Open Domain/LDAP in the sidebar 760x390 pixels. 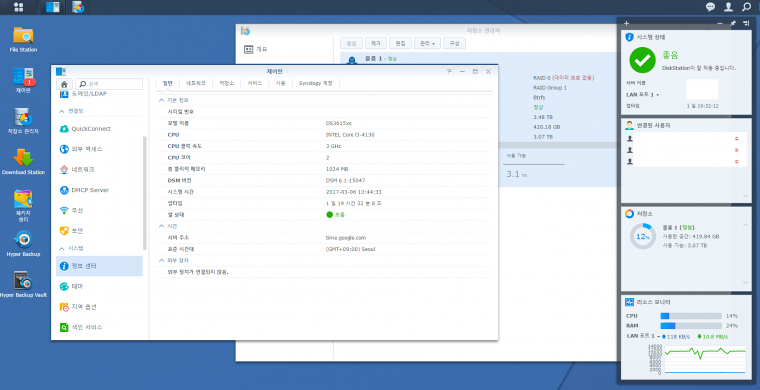(x=99, y=94)
